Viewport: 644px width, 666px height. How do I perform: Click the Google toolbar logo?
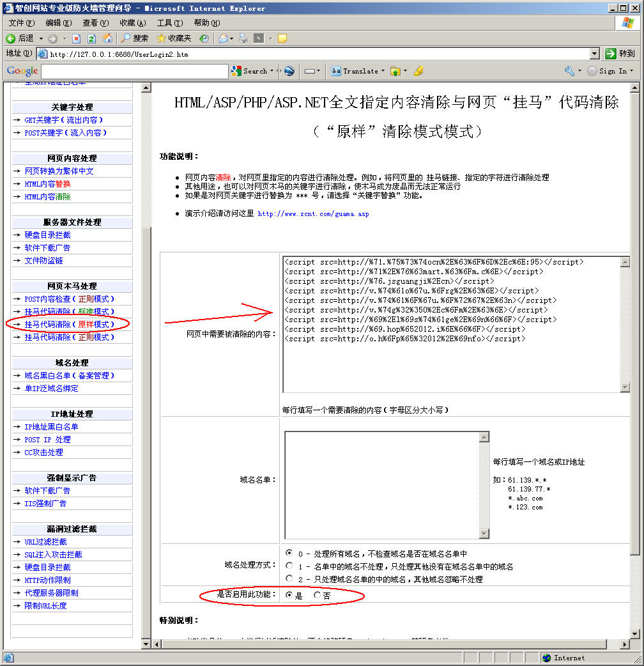(x=22, y=71)
